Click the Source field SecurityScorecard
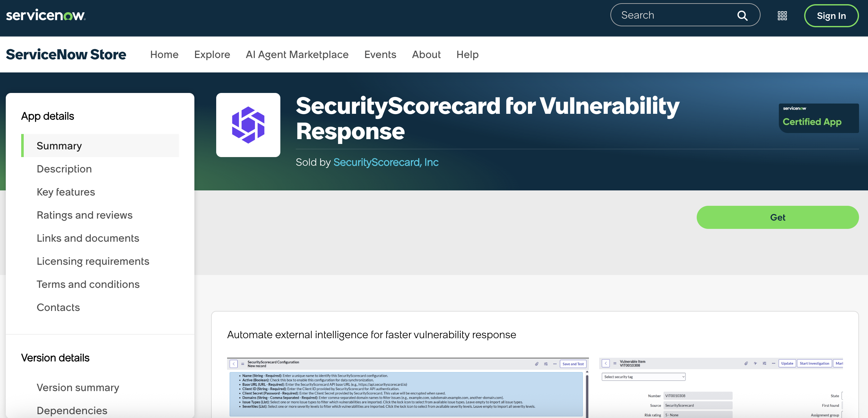Screen dimensions: 868x418 697,405
